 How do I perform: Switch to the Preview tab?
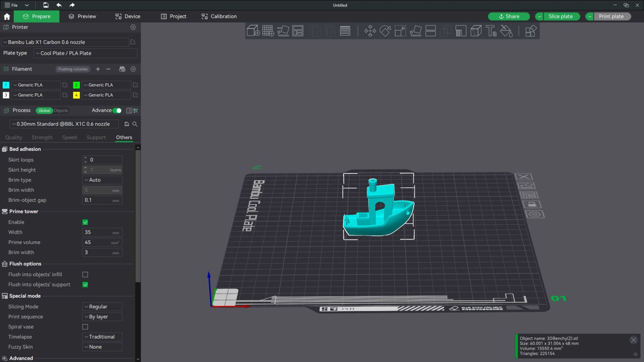82,16
